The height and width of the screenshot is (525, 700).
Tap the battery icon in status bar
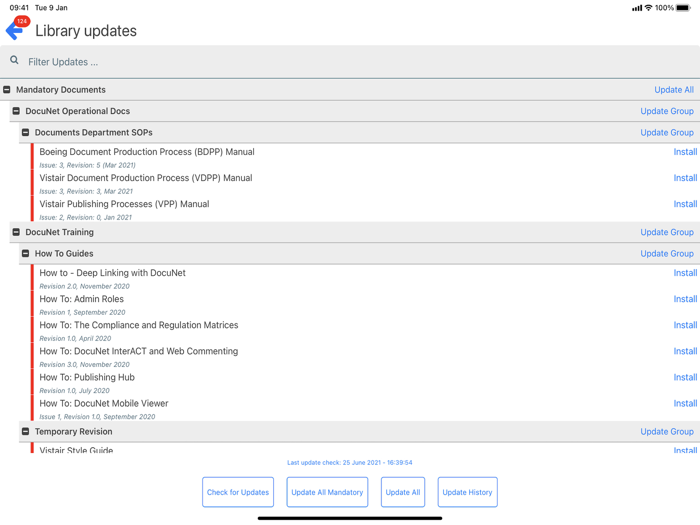(683, 8)
